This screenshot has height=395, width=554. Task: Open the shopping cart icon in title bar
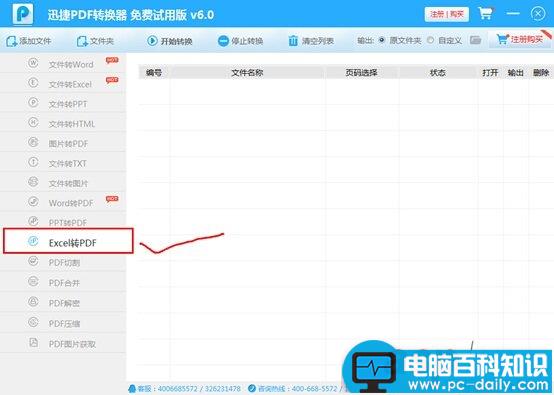(x=485, y=14)
